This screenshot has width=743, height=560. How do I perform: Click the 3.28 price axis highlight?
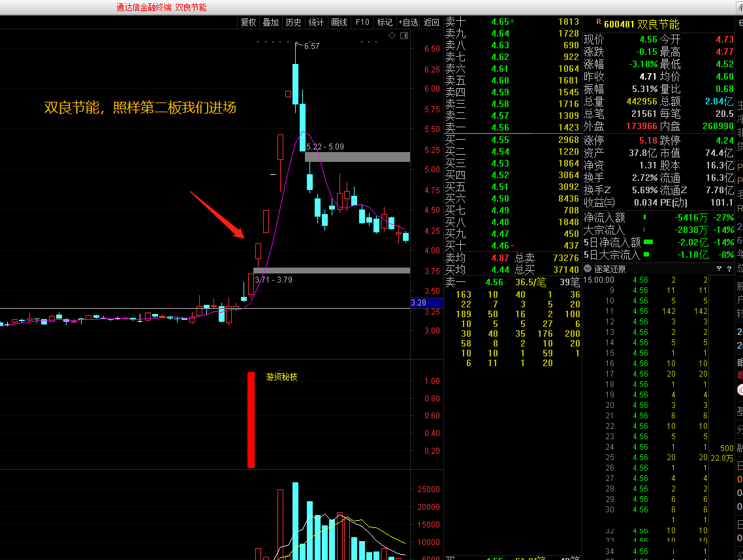427,303
